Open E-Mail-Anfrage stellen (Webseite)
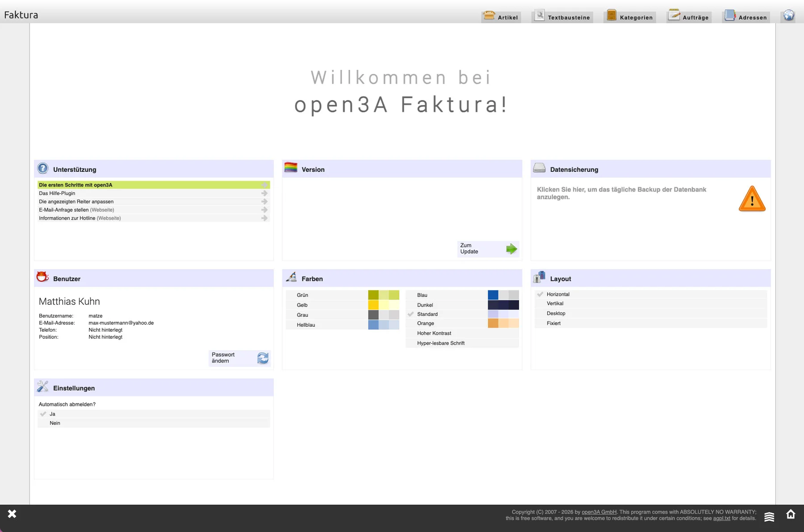Screen dimensions: 804x532 (x=154, y=210)
